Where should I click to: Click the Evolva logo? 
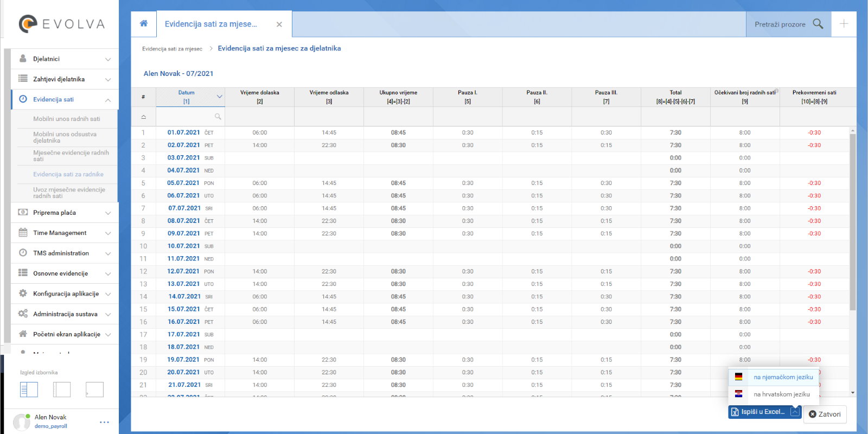[x=61, y=24]
